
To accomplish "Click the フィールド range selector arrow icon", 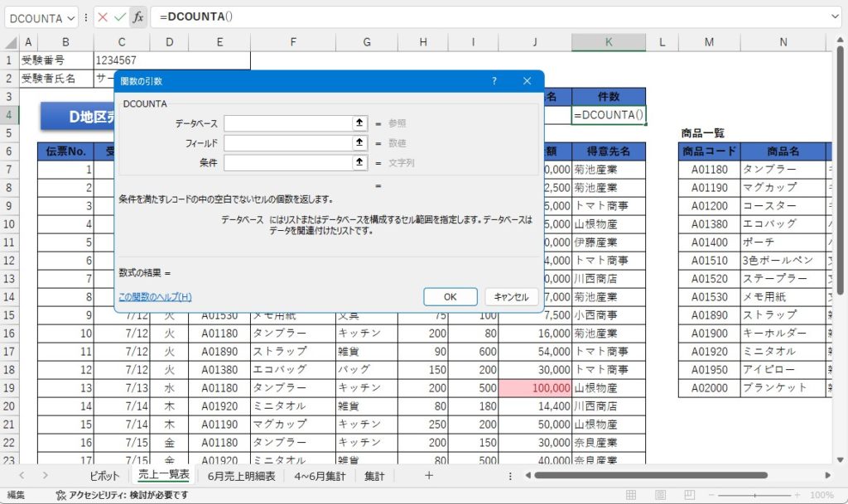I will coord(359,143).
